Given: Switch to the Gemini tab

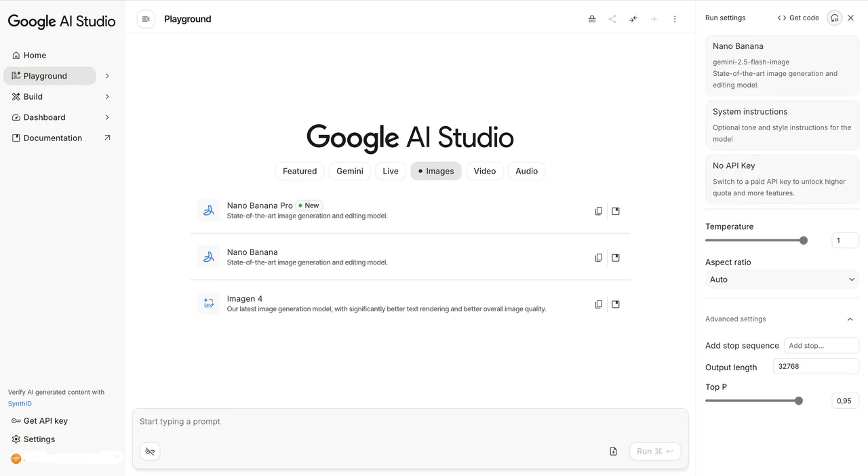Looking at the screenshot, I should pyautogui.click(x=350, y=171).
